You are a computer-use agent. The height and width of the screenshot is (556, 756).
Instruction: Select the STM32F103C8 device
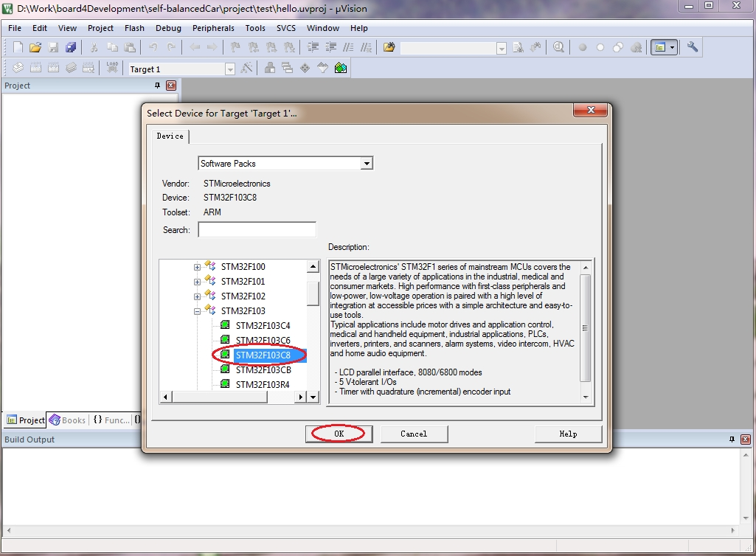click(263, 355)
